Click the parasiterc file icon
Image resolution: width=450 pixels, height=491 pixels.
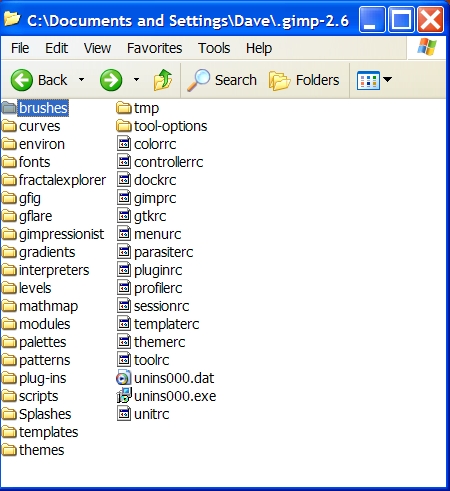point(124,252)
